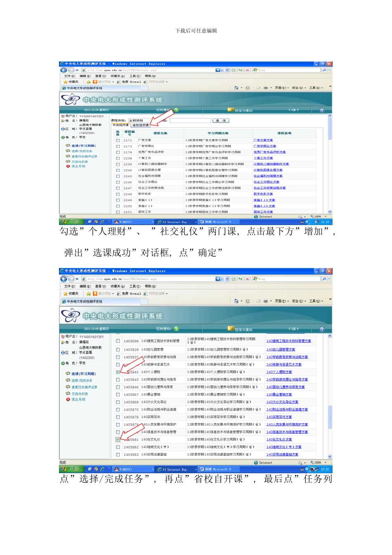Click the 退出系统 red exit icon in the 10:18 screenshot
392x555 pixels.
[68, 166]
